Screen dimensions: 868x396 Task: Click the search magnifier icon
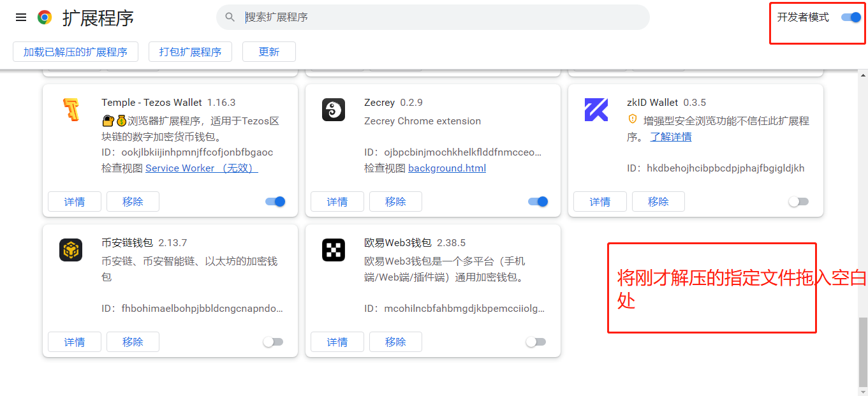click(x=230, y=17)
